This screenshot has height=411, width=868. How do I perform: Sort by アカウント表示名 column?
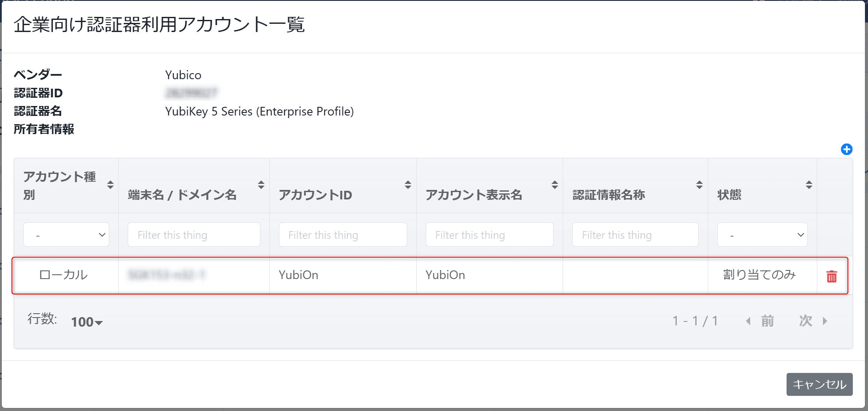(555, 185)
